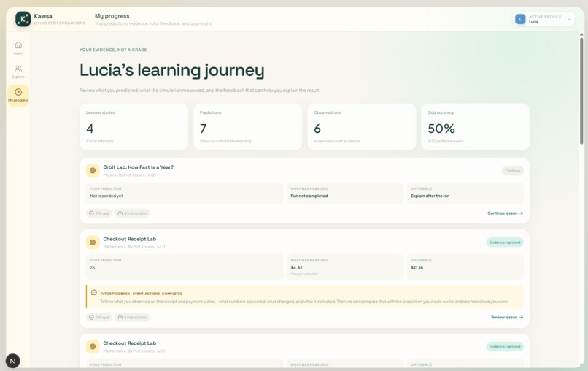Viewport: 588px width, 371px height.
Task: Click the Checkout Receipt Lab 5 interactions chip
Action: click(132, 317)
